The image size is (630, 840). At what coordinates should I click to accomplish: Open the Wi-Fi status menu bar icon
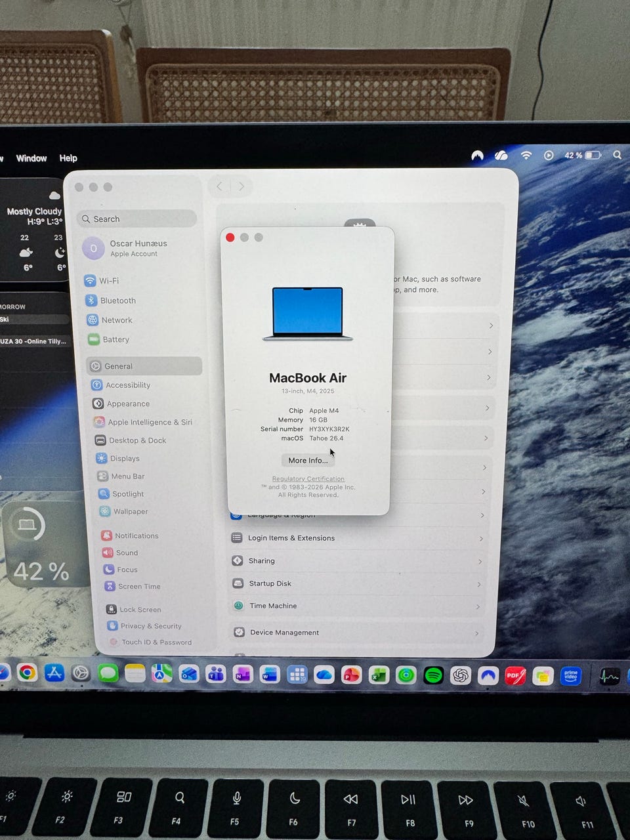click(526, 156)
